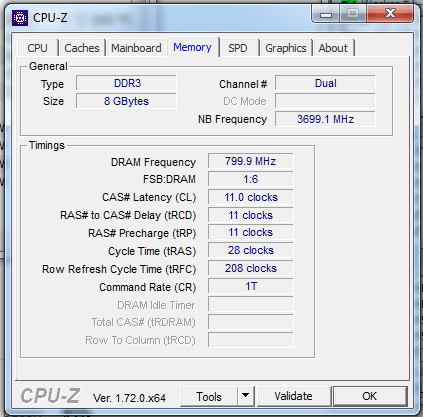Click the tRCD delay value 11 clocks
Screen dimensions: 423x417
point(251,215)
